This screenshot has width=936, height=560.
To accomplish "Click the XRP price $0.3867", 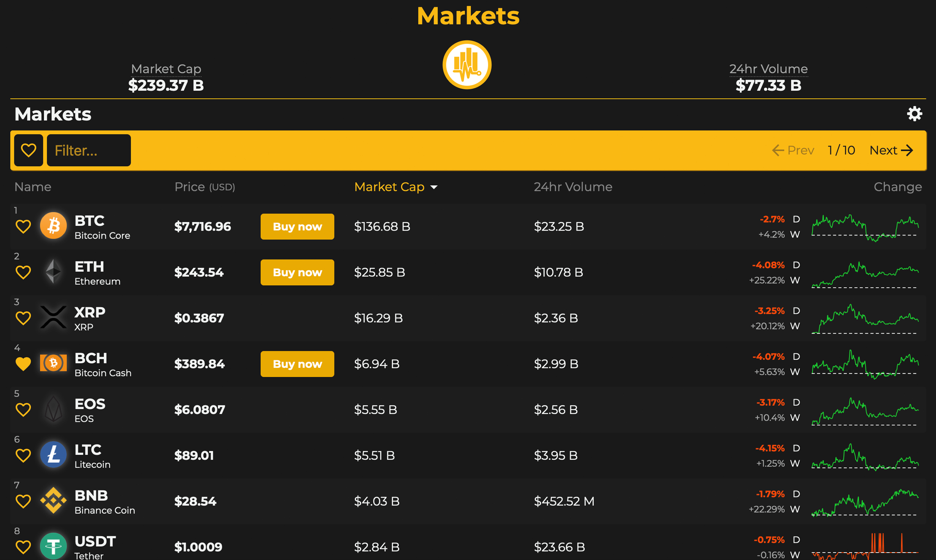I will (x=199, y=318).
